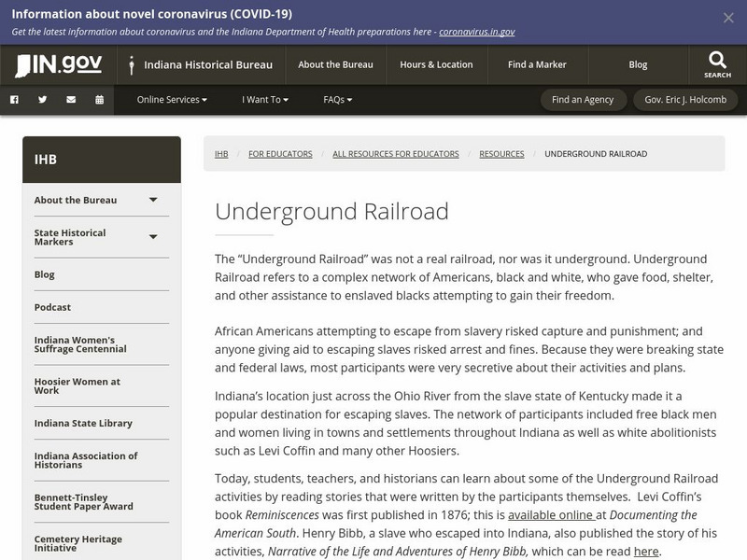This screenshot has height=560, width=747.
Task: Go to Find a Marker menu item
Action: (x=537, y=65)
